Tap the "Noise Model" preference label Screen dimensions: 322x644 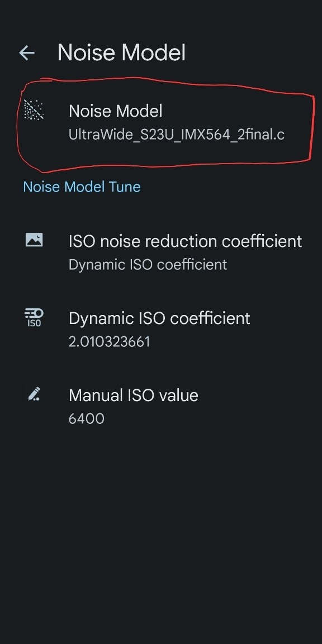pyautogui.click(x=116, y=111)
